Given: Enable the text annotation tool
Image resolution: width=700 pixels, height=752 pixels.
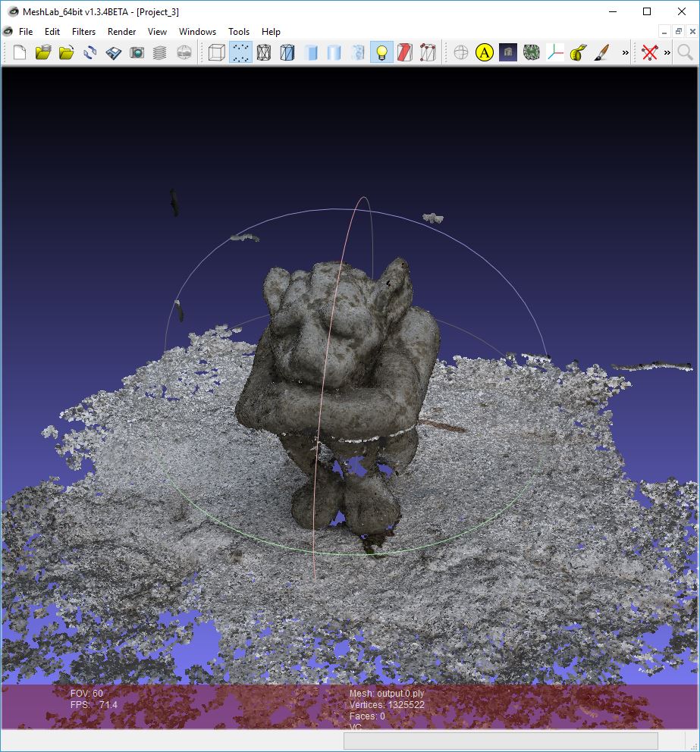Looking at the screenshot, I should click(x=483, y=52).
